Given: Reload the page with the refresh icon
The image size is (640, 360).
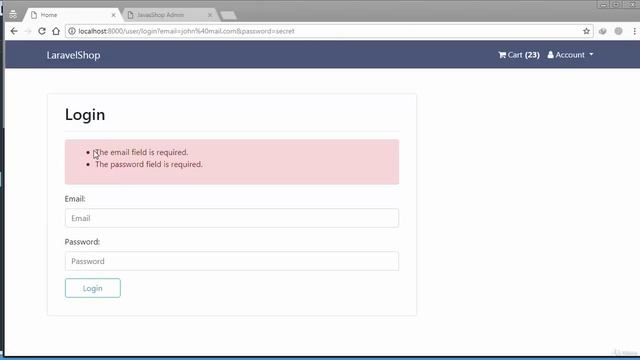Looking at the screenshot, I should pyautogui.click(x=42, y=31).
